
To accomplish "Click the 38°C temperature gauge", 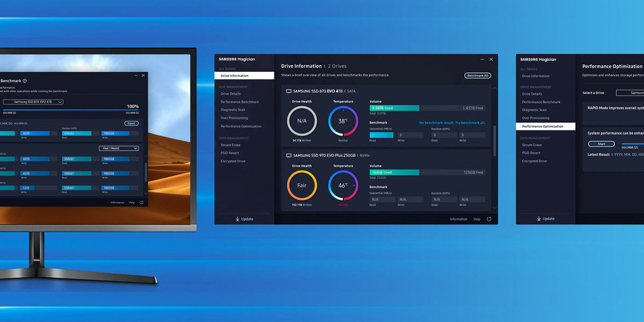I will coord(343,121).
